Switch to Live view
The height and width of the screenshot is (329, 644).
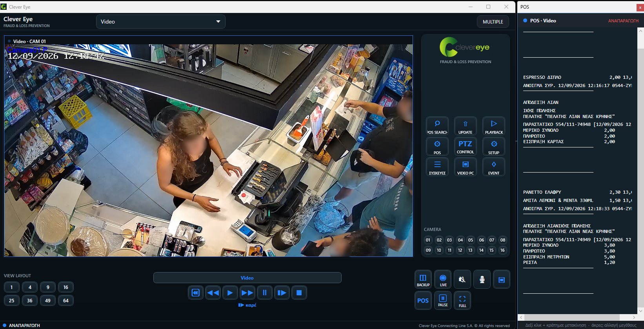click(443, 280)
